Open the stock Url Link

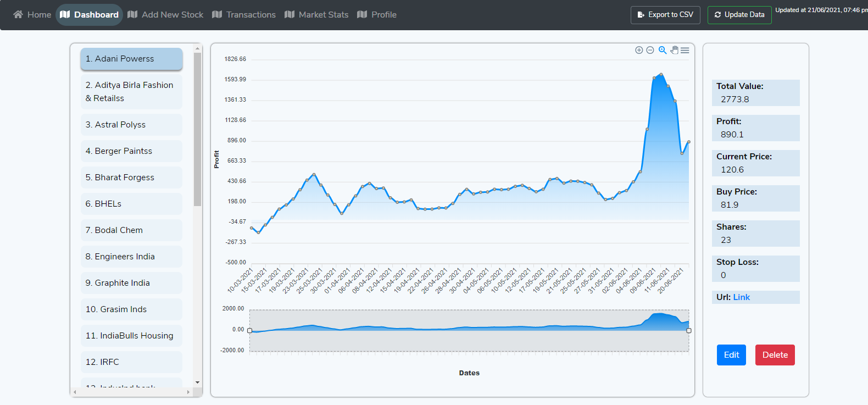(x=741, y=297)
